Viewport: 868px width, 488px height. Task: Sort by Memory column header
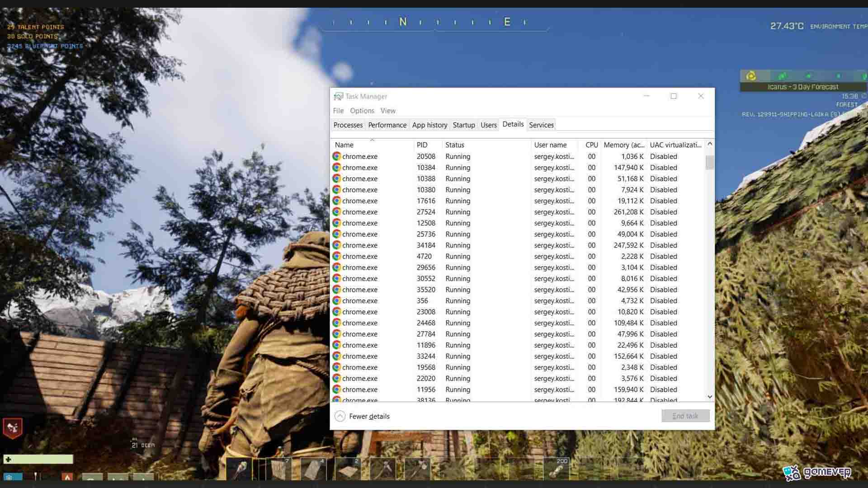point(624,145)
